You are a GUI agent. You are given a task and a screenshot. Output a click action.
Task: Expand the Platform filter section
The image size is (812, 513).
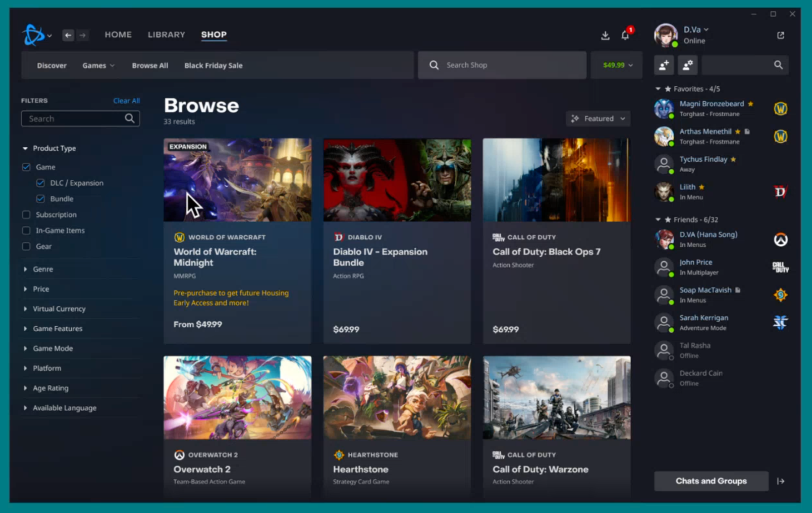(x=25, y=369)
